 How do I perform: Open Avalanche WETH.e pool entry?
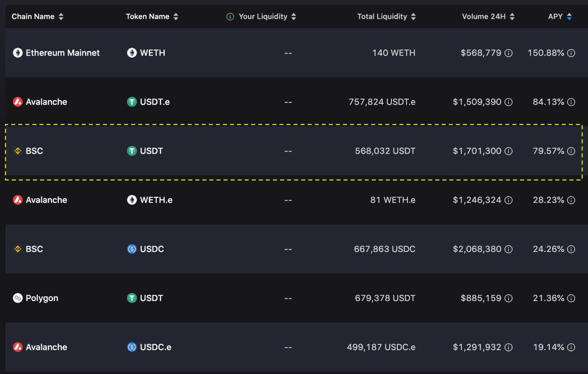point(294,200)
